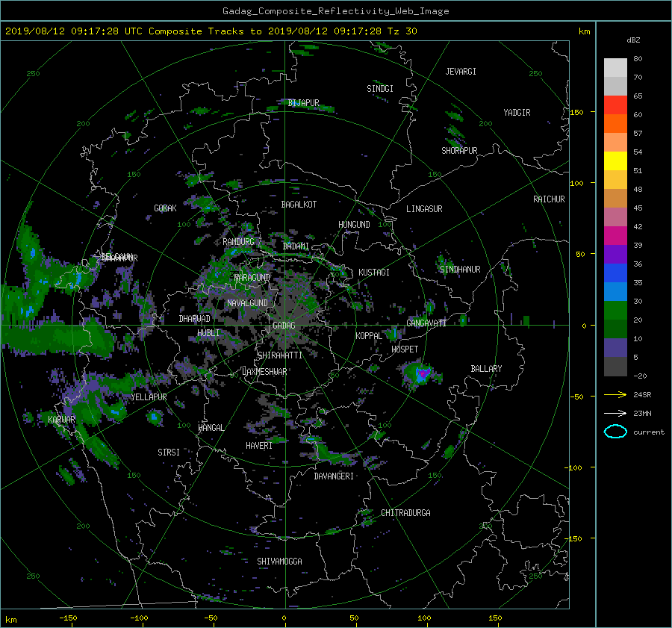Click the HUNGUND city label
This screenshot has width=672, height=628.
tap(354, 225)
